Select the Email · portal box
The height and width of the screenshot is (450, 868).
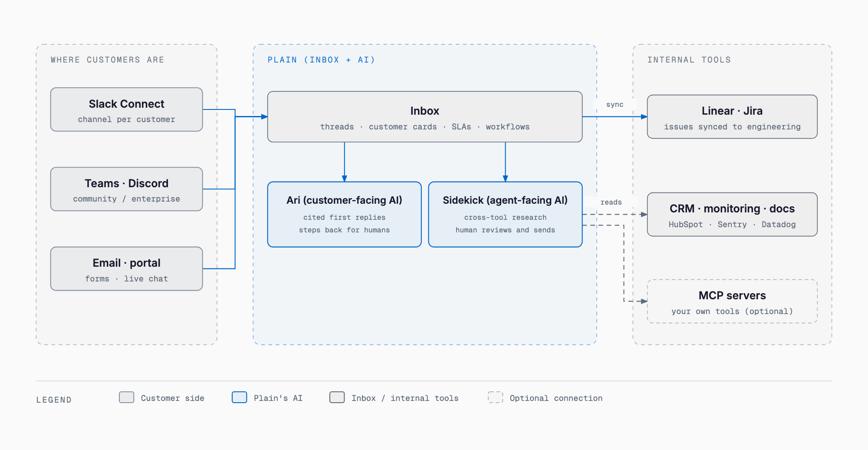pyautogui.click(x=127, y=268)
